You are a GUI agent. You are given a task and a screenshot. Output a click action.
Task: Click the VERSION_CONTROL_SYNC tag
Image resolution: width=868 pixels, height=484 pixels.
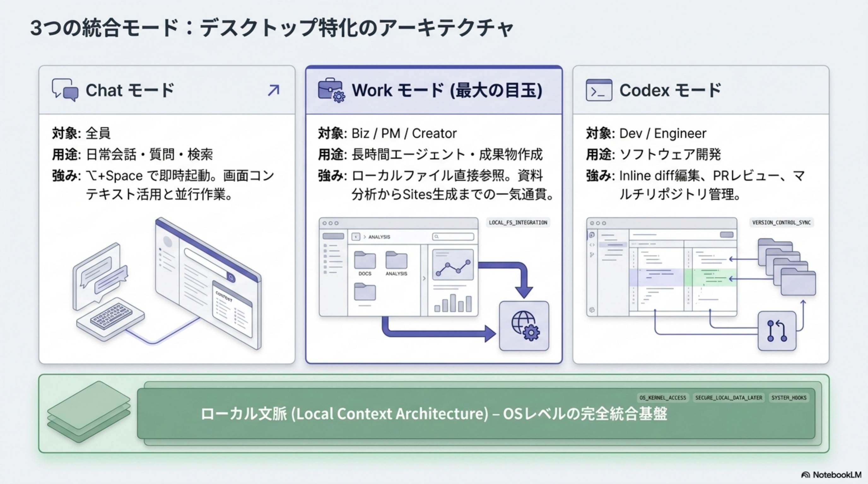(781, 222)
